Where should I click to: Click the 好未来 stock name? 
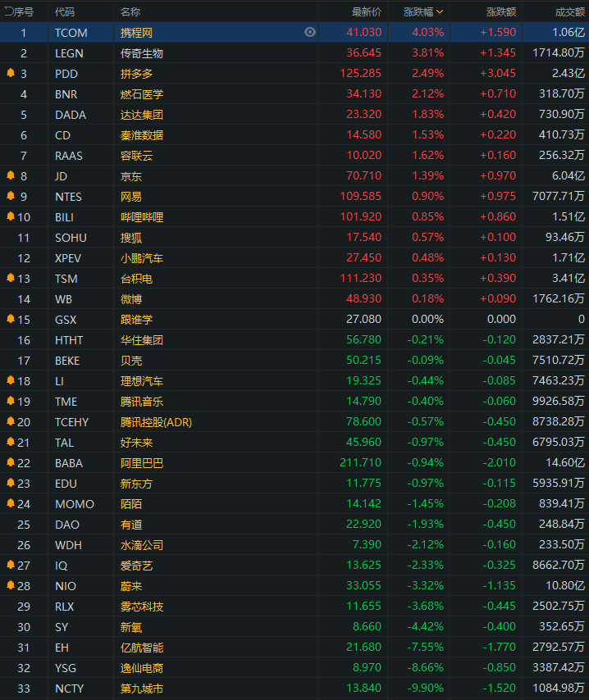pos(136,443)
